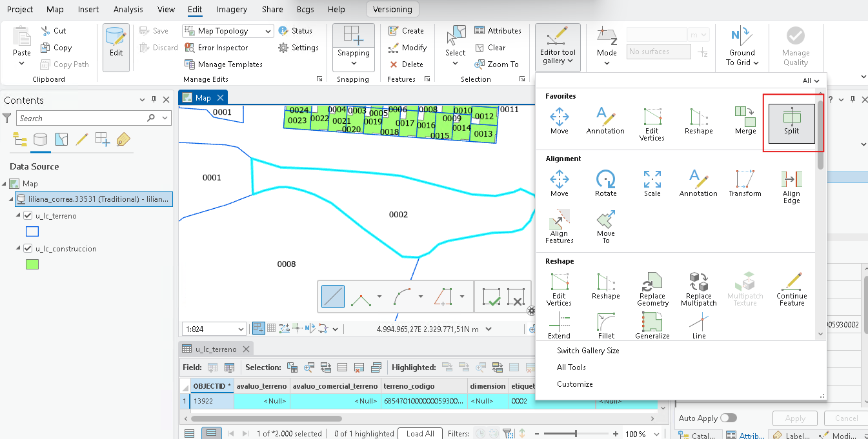Choose the Continue Feature tool
This screenshot has height=439, width=868.
792,289
